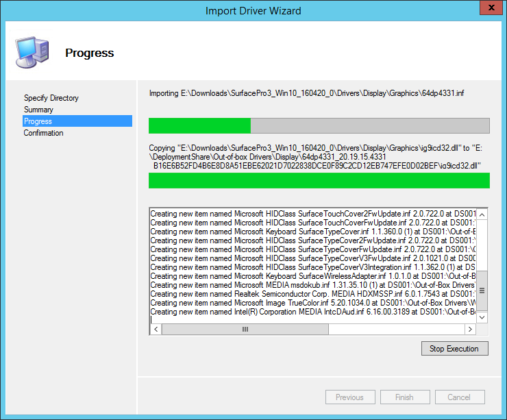The height and width of the screenshot is (420, 507).
Task: Click the full green file-copy progress bar
Action: tap(319, 180)
